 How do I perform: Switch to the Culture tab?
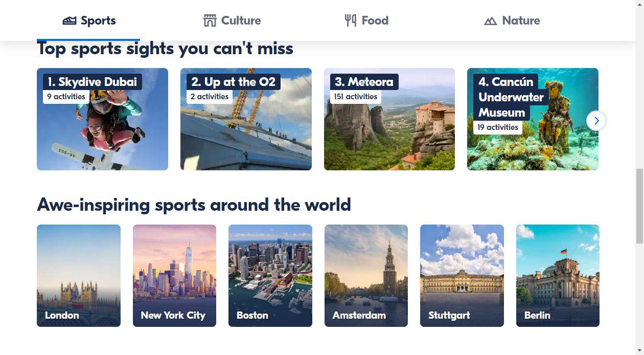241,21
